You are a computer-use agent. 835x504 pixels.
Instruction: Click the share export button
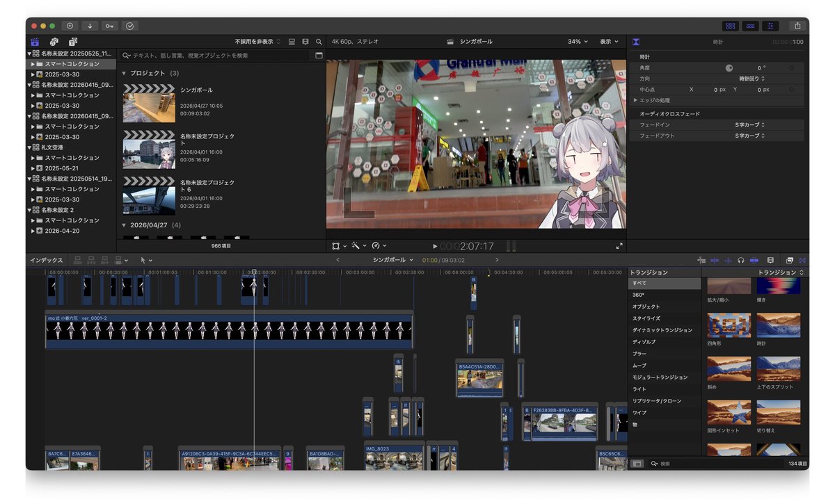pyautogui.click(x=797, y=26)
